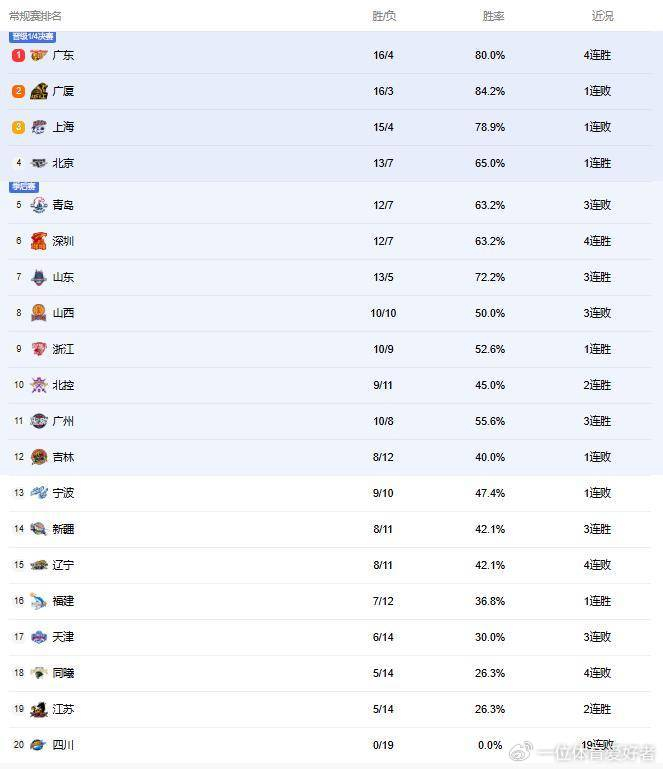Open the 辽宁 team name link
Screen dimensions: 663x769
pyautogui.click(x=63, y=565)
